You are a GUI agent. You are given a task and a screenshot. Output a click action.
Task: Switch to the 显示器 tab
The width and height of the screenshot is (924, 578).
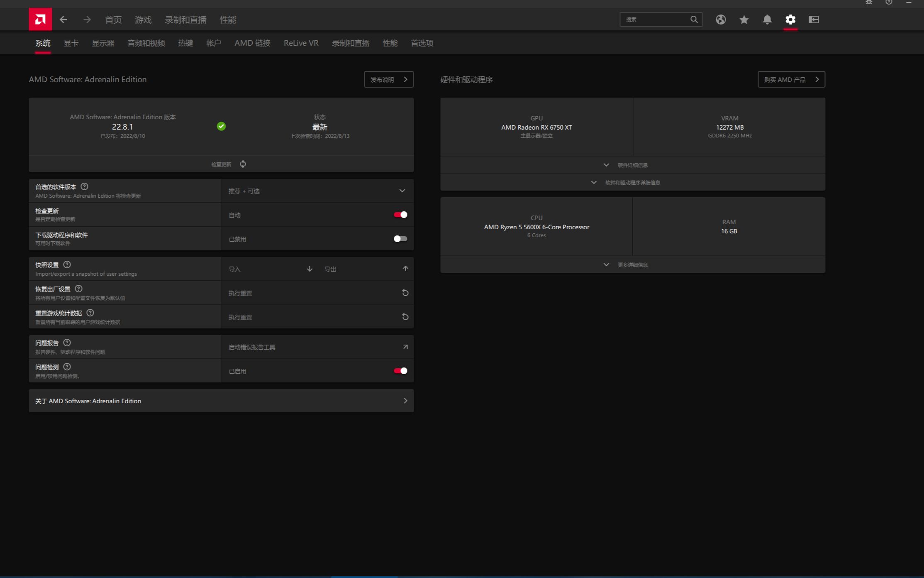(x=103, y=43)
